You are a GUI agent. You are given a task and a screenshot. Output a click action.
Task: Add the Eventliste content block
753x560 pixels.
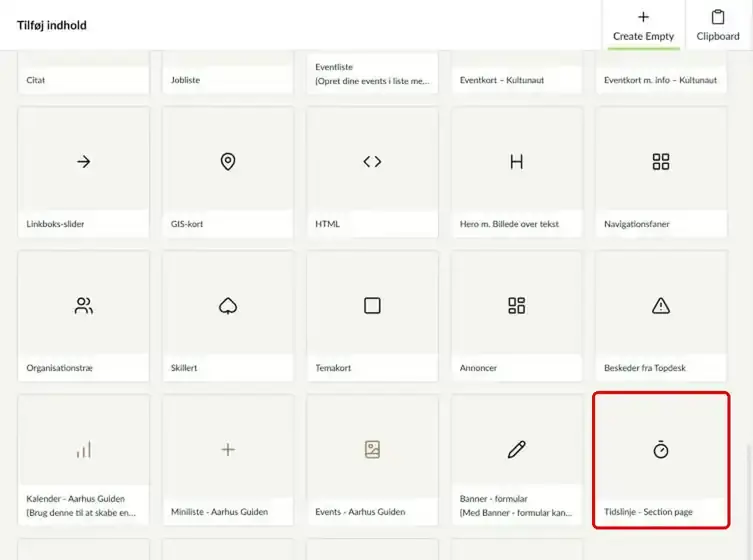click(x=372, y=73)
